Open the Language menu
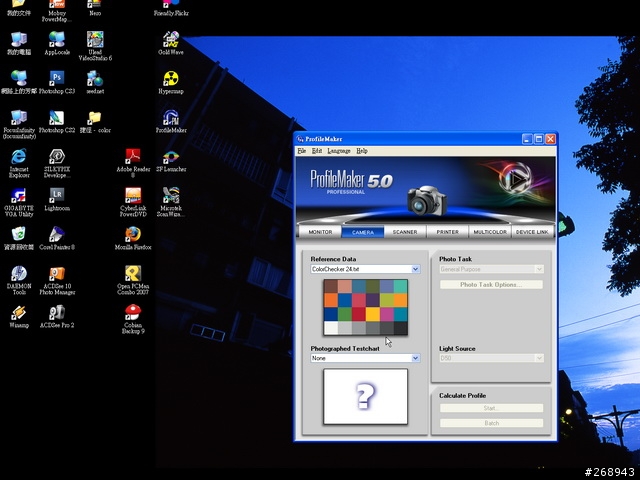 (x=339, y=151)
